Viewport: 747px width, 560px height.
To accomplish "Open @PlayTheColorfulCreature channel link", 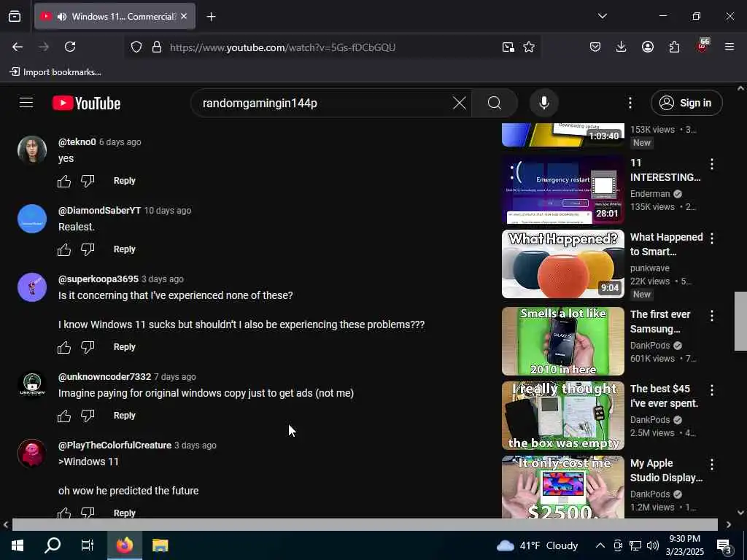I will [x=115, y=446].
